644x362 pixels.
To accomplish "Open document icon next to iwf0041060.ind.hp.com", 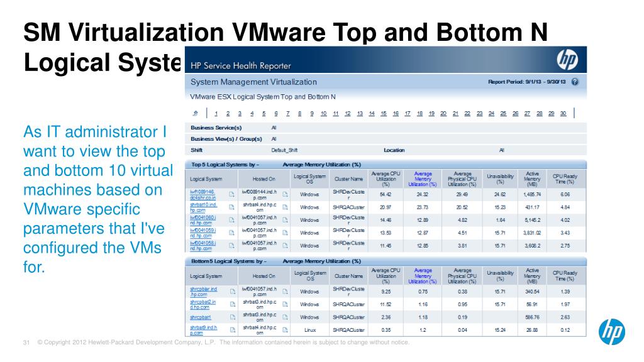I will (231, 220).
